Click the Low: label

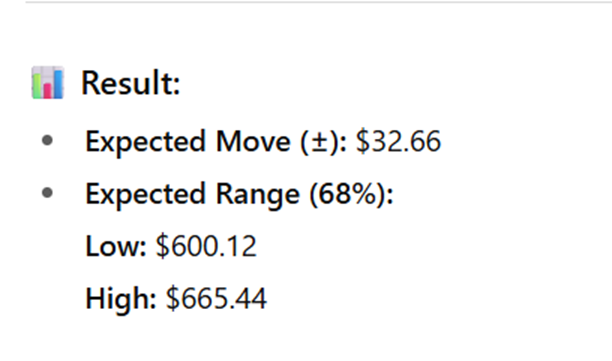[x=116, y=246]
